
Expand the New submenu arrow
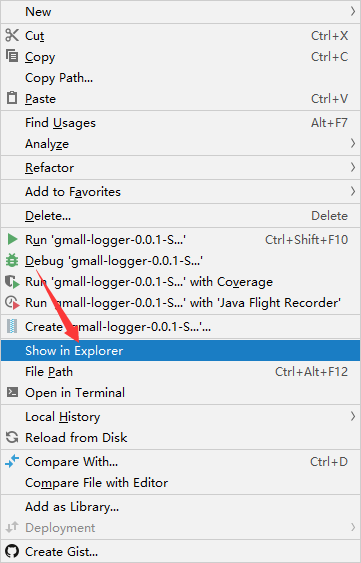352,11
